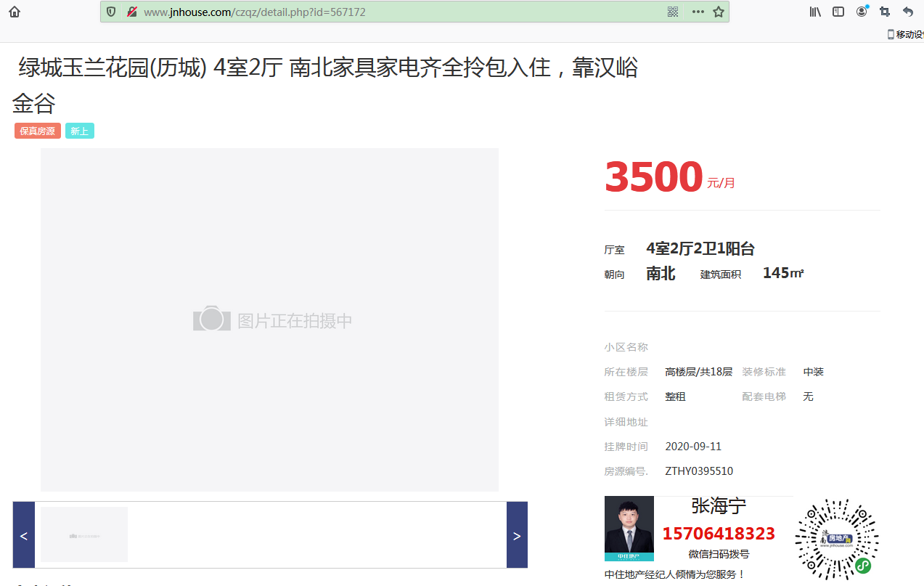Click the insecure connection padlock icon
Image resolution: width=924 pixels, height=586 pixels.
(x=131, y=12)
